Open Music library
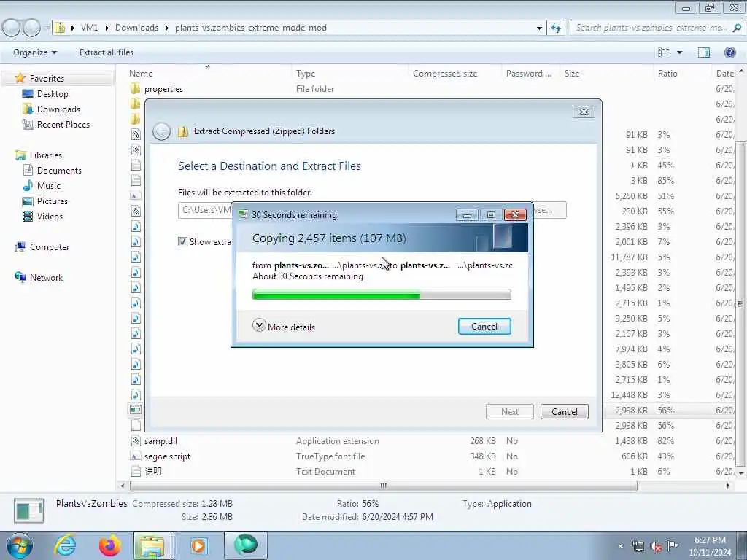The height and width of the screenshot is (560, 747). click(49, 186)
